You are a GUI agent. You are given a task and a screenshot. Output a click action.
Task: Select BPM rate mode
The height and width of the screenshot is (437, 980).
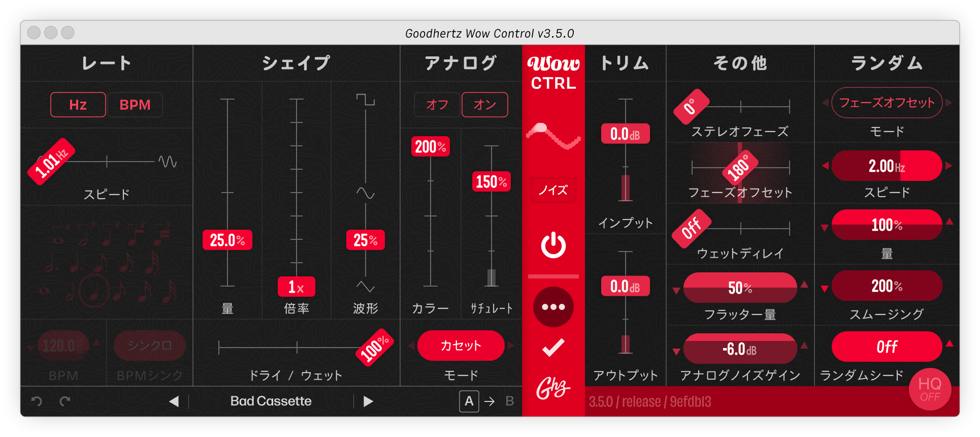135,105
